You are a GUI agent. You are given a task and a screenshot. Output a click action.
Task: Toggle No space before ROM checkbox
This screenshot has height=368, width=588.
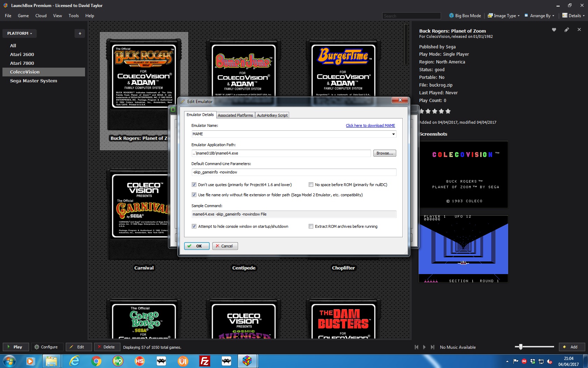pos(311,185)
